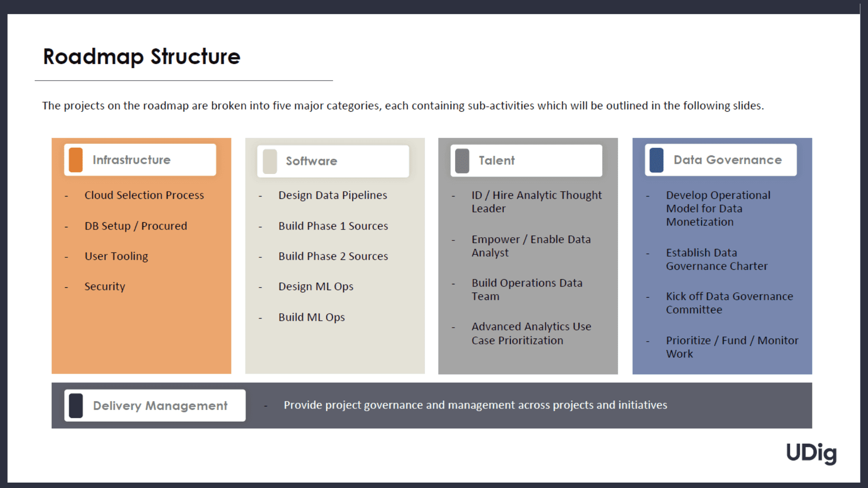
Task: Click 'Advanced Analytics Use Case Prioritization'
Action: (x=531, y=333)
